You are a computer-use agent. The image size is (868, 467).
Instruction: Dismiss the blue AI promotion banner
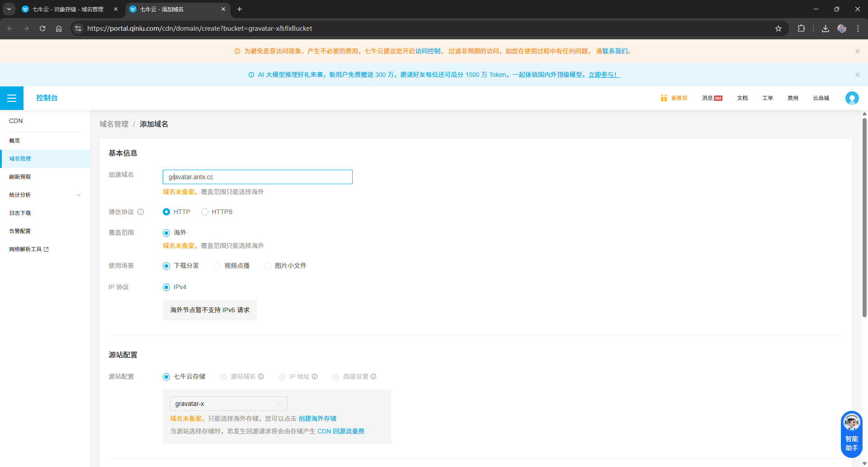click(x=857, y=75)
